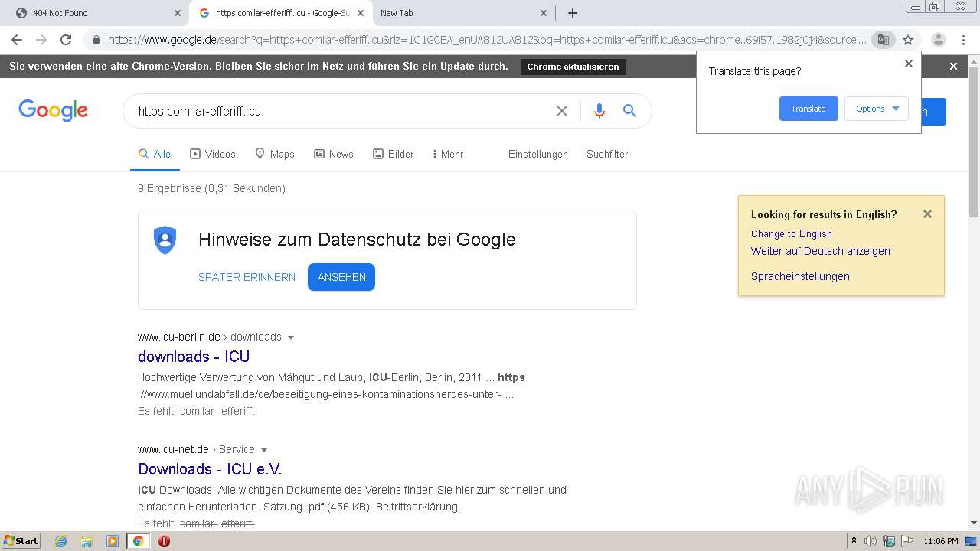
Task: Click the Google logo
Action: tap(54, 111)
